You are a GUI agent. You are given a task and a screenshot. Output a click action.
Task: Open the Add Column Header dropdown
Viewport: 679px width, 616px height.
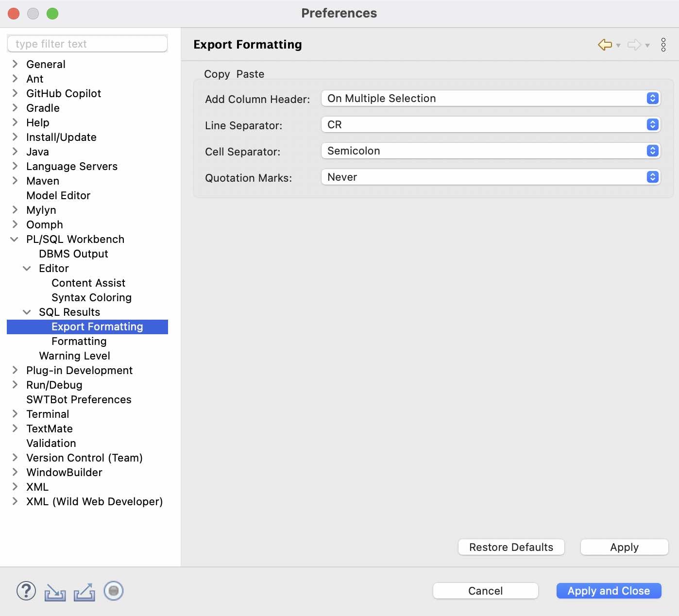[x=652, y=98]
